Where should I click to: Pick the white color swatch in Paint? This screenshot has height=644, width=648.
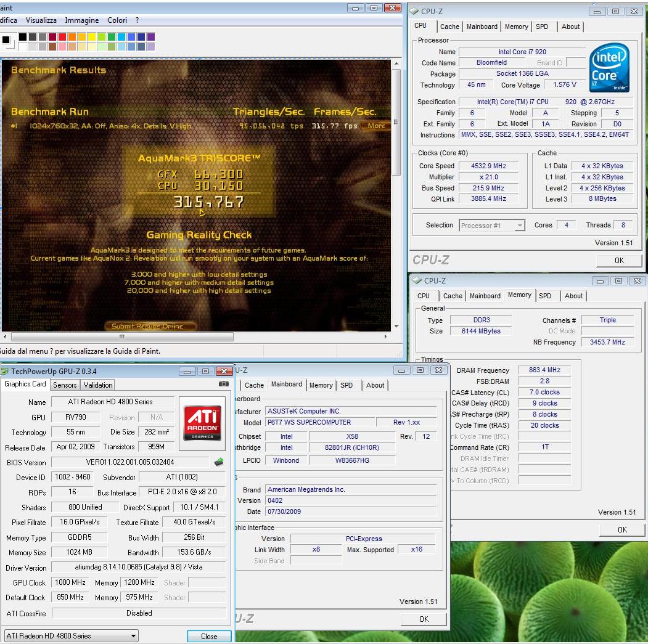point(23,47)
